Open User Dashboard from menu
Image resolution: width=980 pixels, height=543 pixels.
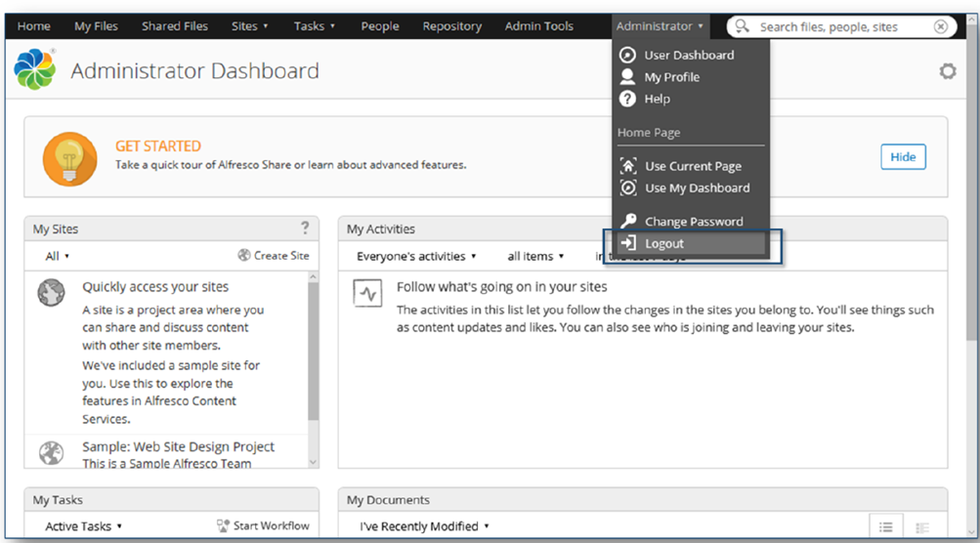pos(688,55)
